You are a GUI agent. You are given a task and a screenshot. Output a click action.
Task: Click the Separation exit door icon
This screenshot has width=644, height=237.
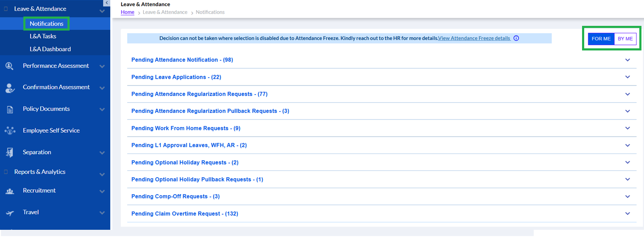pyautogui.click(x=9, y=153)
